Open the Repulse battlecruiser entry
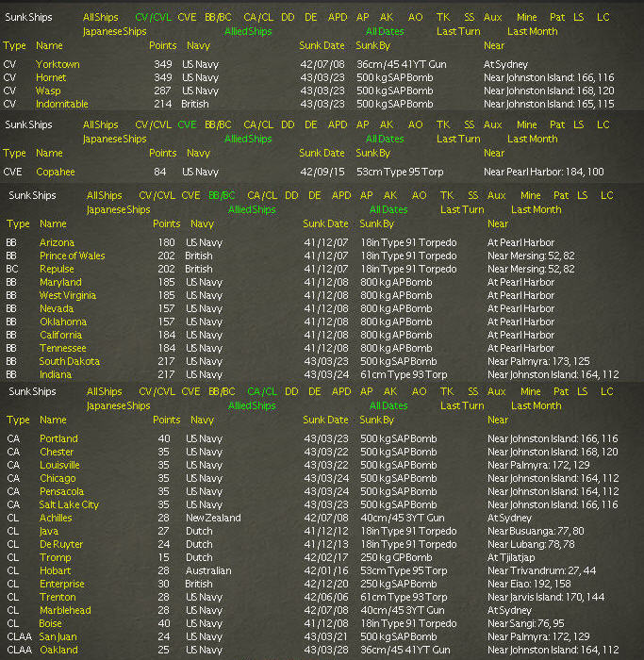 57,269
